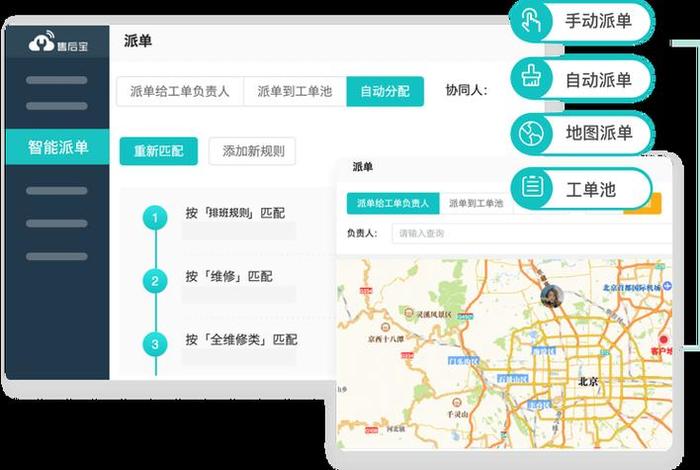Click the 京西十八潭 label on the map

tap(386, 339)
